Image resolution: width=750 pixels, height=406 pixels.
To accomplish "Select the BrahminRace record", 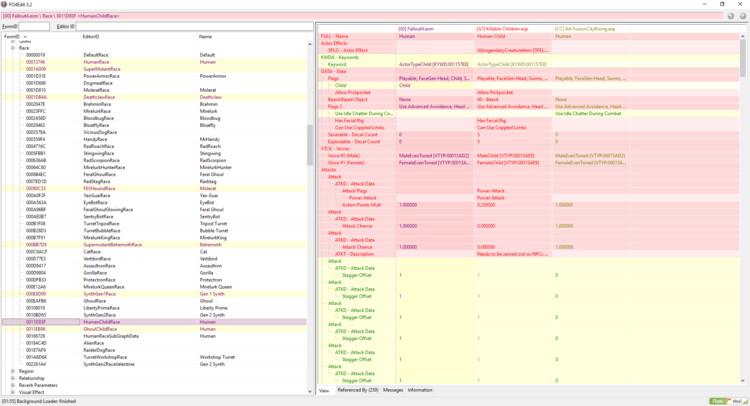I will [154, 104].
